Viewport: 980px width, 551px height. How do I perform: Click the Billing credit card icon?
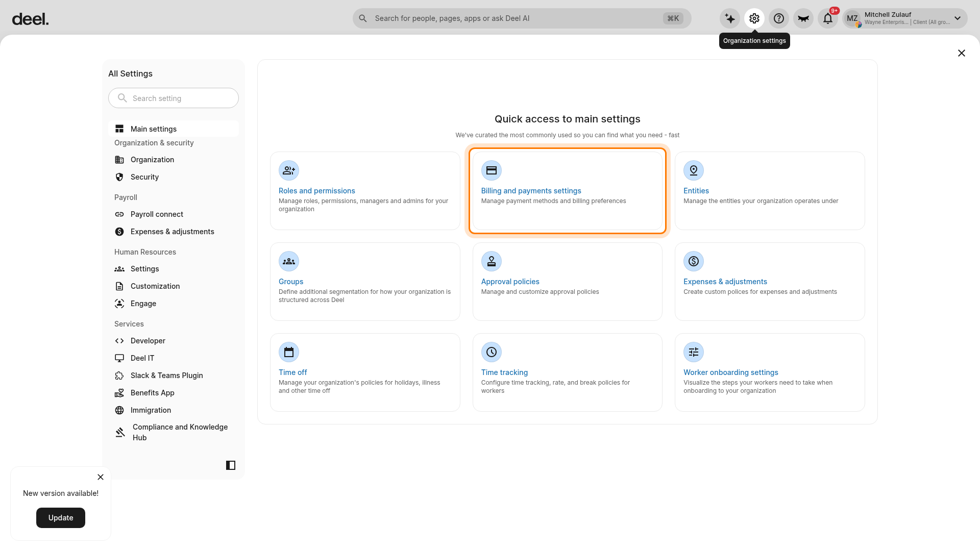(x=492, y=170)
